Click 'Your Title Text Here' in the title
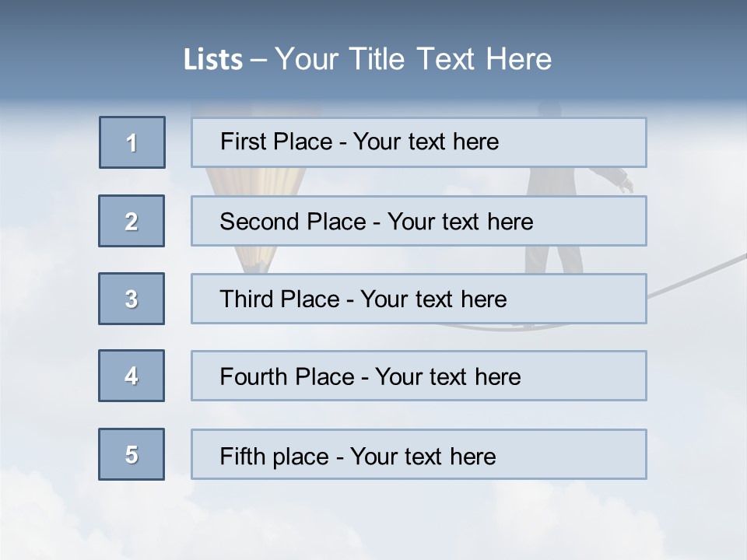The image size is (747, 560). click(413, 59)
